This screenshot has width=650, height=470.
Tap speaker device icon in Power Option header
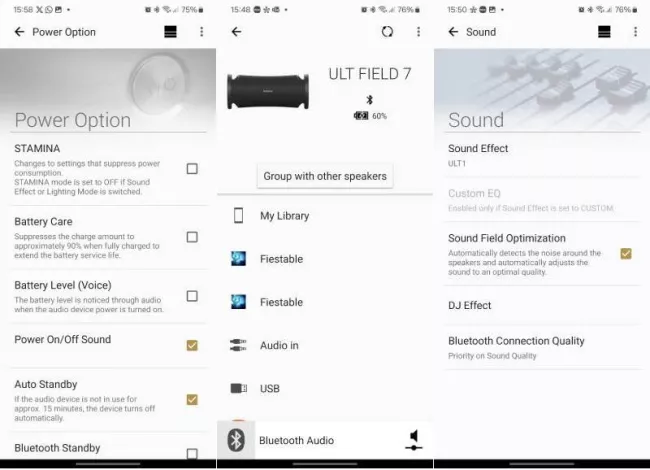(170, 32)
